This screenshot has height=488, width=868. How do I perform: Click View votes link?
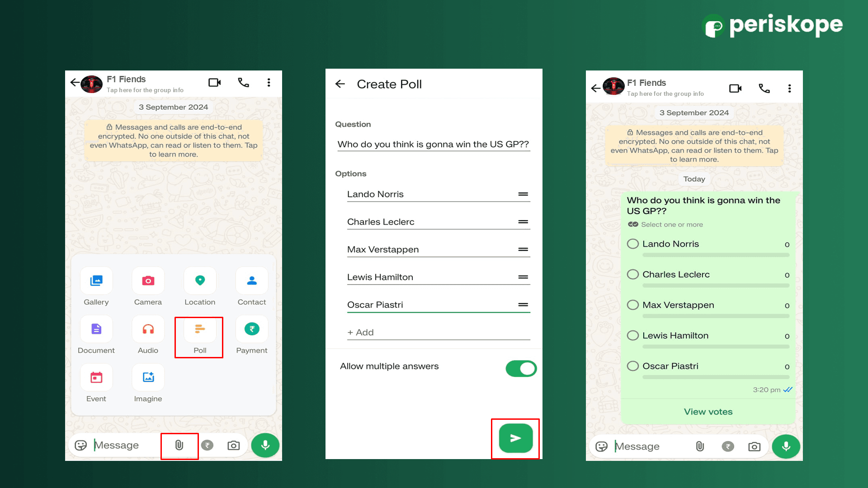(x=708, y=412)
